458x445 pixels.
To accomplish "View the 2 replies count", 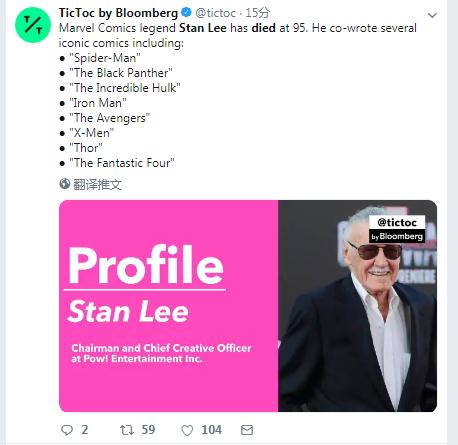I will [85, 430].
